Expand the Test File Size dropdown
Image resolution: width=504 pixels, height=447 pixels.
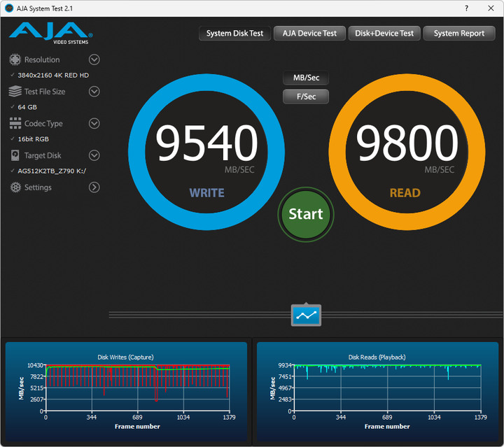[94, 92]
